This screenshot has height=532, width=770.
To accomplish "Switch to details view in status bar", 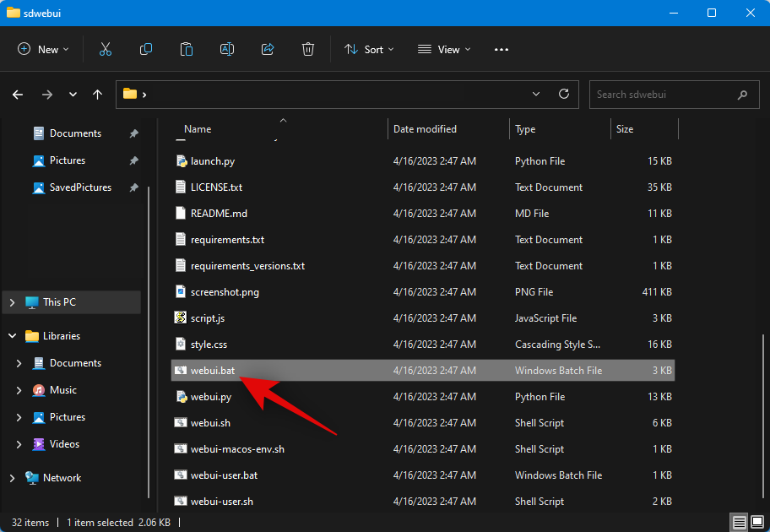I will click(x=740, y=523).
